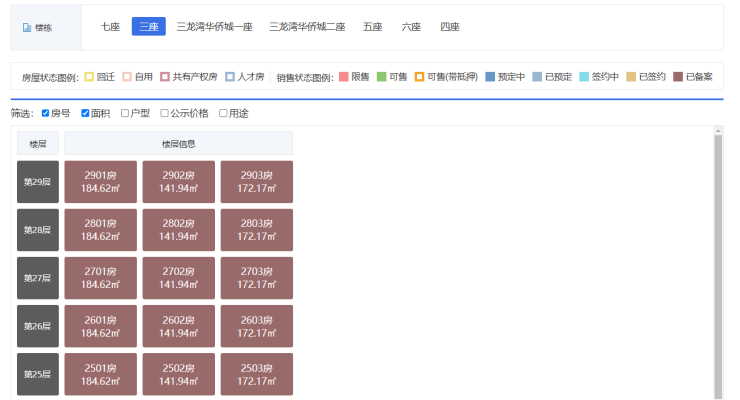Click the building icon beside 楼栋
The image size is (740, 400).
coord(26,28)
